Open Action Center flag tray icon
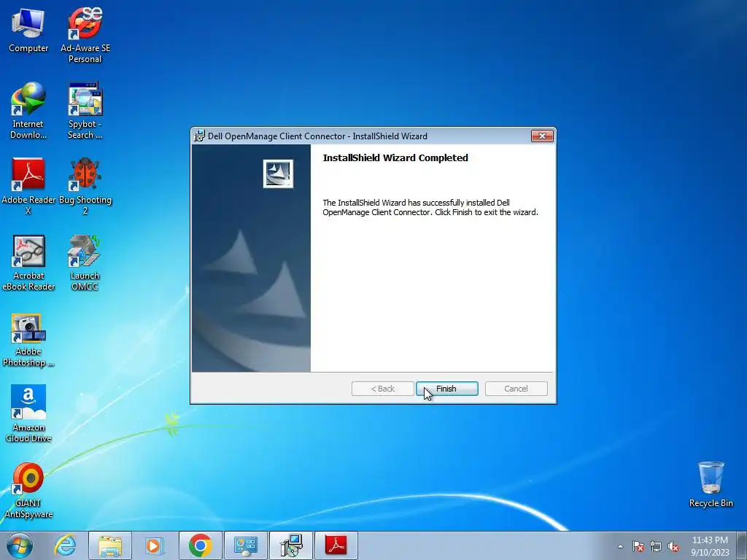This screenshot has width=747, height=560. click(638, 546)
